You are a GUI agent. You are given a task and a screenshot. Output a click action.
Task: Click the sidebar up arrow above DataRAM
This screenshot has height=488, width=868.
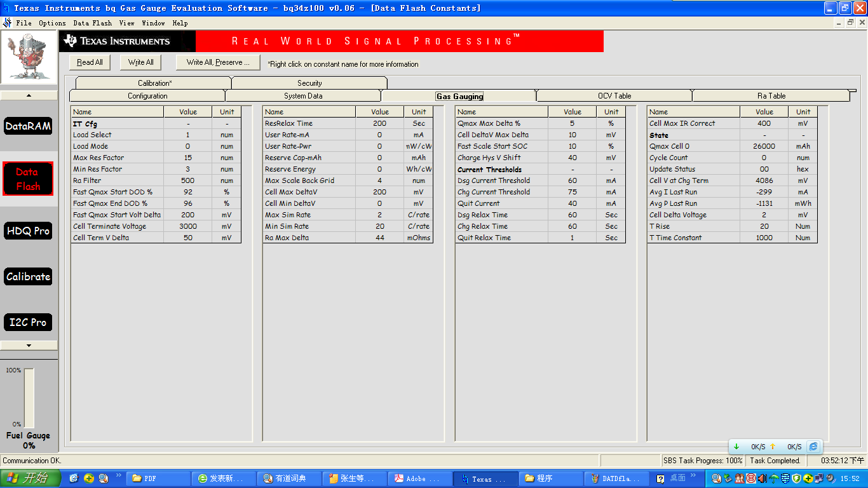click(29, 95)
